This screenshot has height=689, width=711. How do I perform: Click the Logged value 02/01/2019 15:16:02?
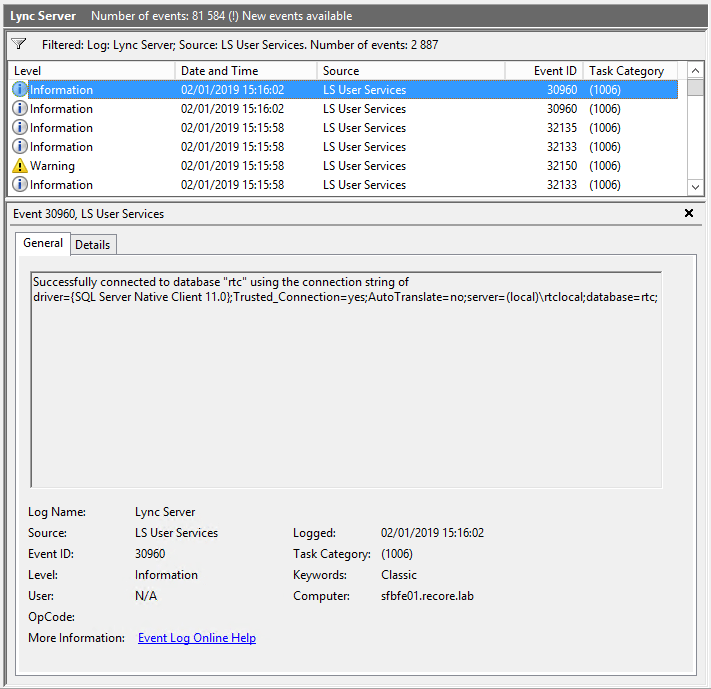pos(432,533)
